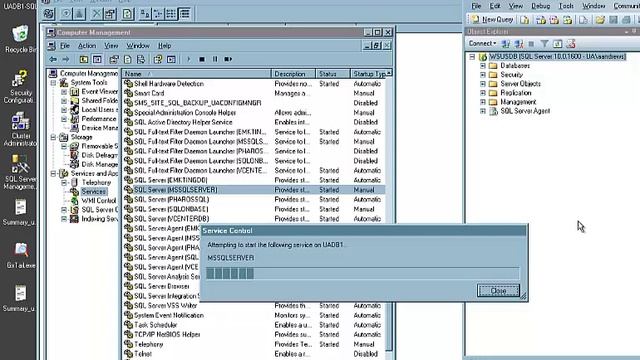Open Help menu in Computer Management
The height and width of the screenshot is (360, 640).
(164, 46)
